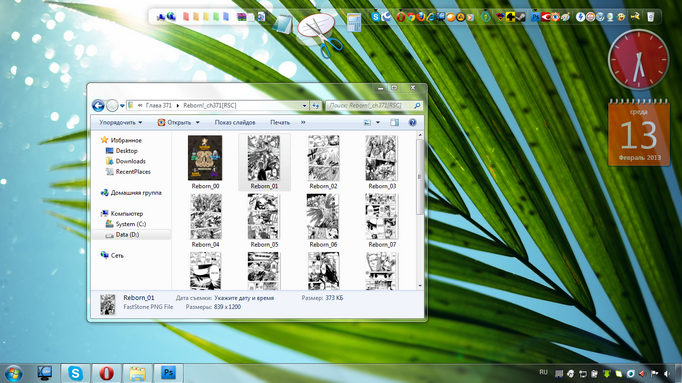Viewport: 682px width, 383px height.
Task: Select the Reborn_04 thumbnail
Action: (x=206, y=216)
